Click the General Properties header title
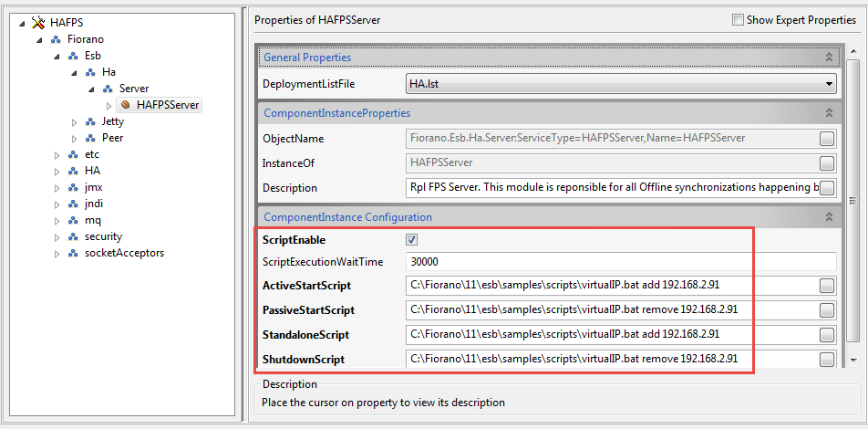Screen dimensions: 868x429 (x=307, y=58)
